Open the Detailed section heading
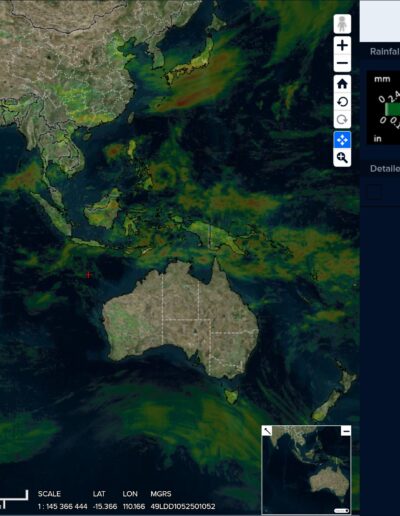This screenshot has width=400, height=516. [385, 168]
